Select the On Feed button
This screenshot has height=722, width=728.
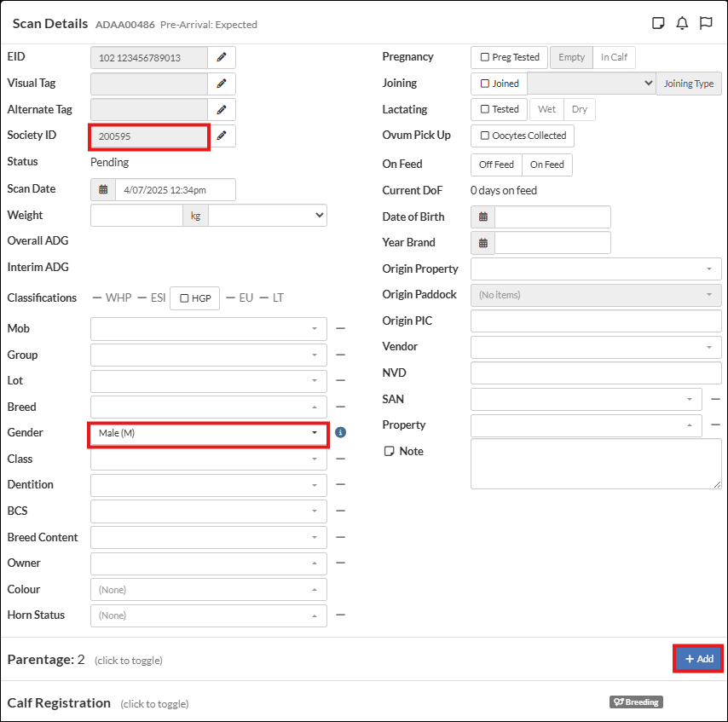(x=546, y=165)
